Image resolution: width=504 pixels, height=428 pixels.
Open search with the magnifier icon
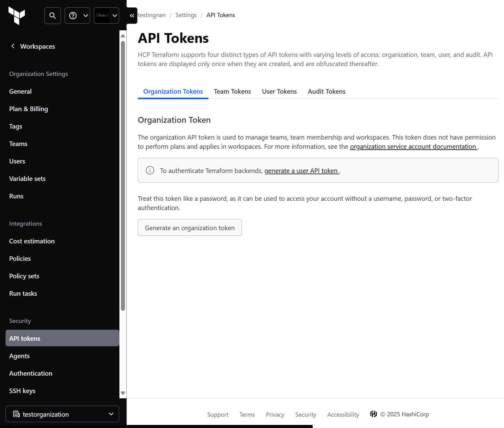[53, 16]
